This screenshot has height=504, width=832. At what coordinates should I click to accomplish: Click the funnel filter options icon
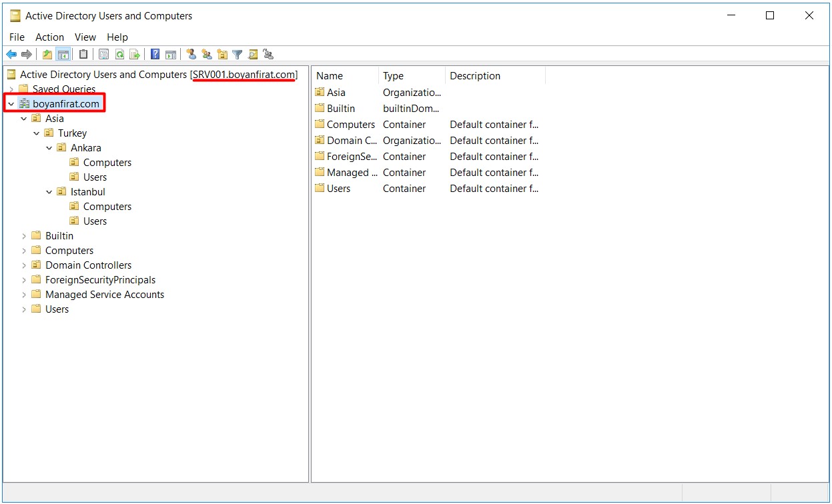[x=238, y=55]
